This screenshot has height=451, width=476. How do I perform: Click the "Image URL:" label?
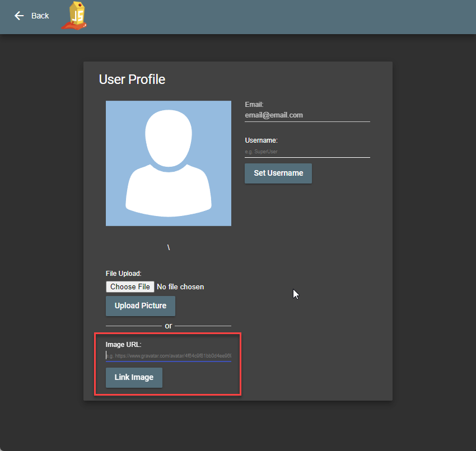click(124, 344)
